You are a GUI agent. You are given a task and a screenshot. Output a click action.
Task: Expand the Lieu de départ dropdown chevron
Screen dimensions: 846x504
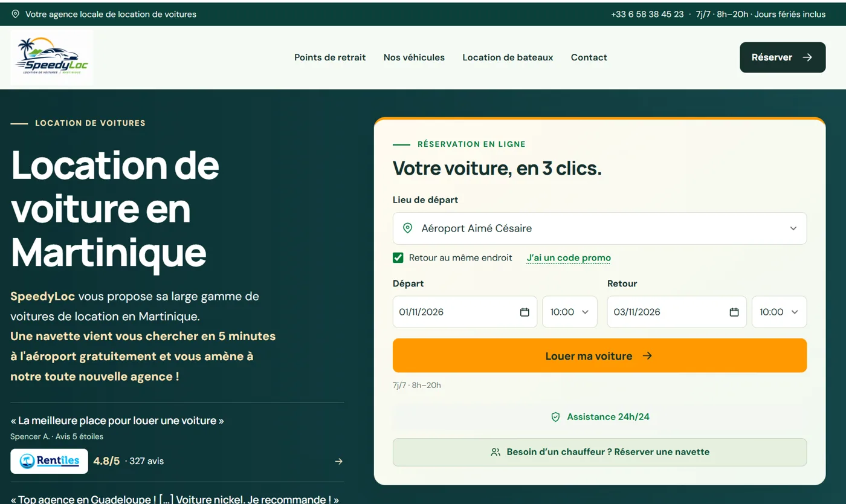pos(793,228)
